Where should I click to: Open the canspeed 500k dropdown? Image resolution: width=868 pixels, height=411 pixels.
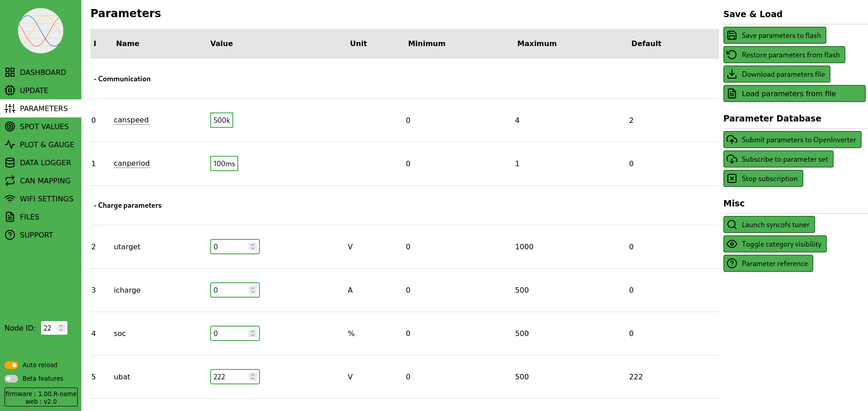click(222, 120)
